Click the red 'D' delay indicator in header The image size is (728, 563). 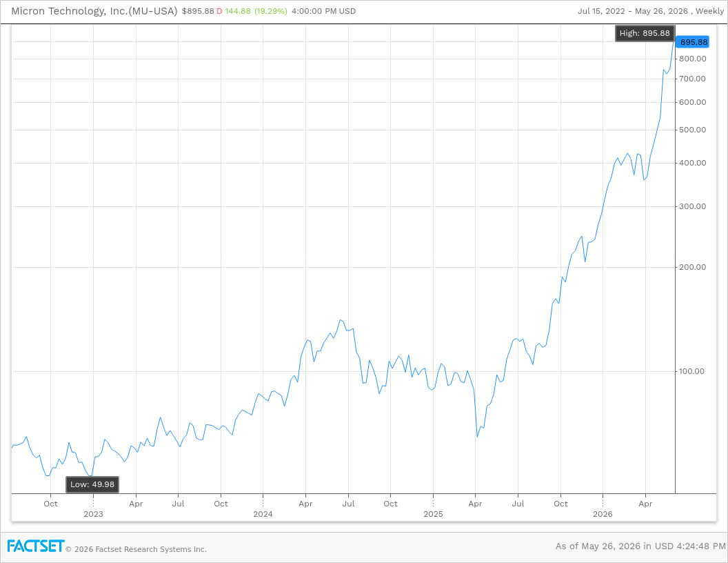click(x=220, y=11)
